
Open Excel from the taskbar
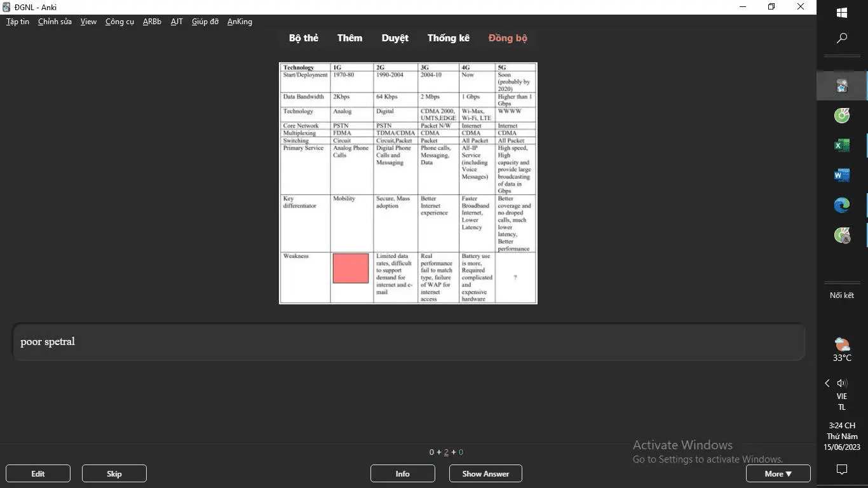[842, 146]
